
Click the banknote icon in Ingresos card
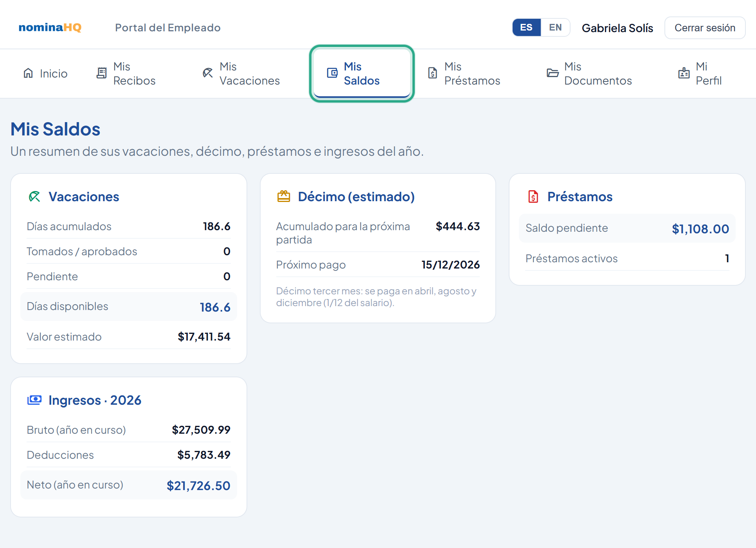(x=34, y=400)
